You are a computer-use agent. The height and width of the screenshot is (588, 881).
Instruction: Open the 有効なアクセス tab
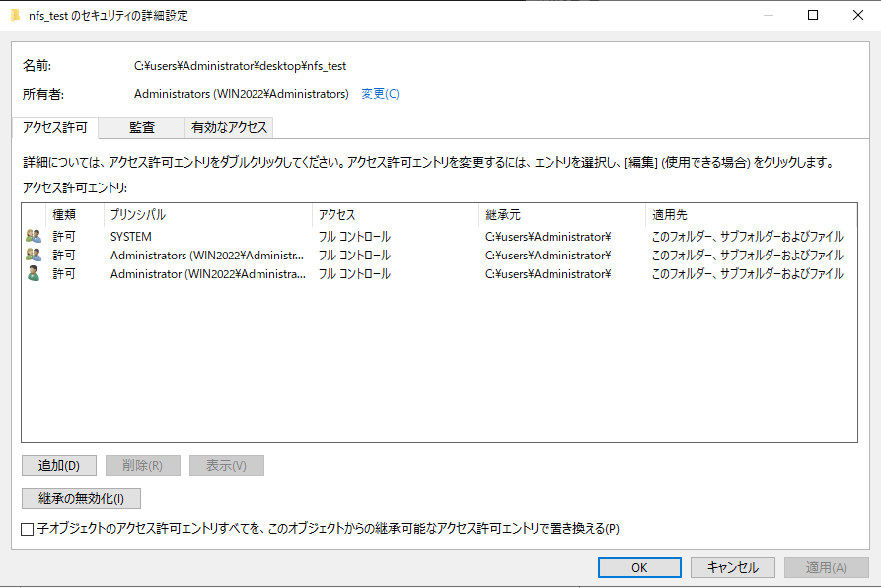(x=229, y=128)
